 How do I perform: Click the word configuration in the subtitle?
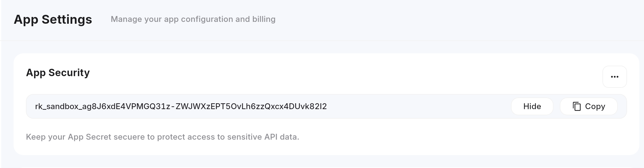pos(207,19)
